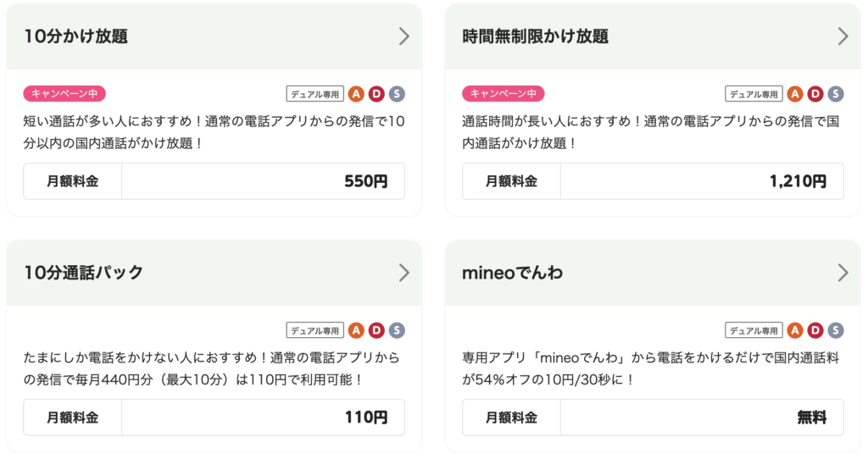868x459 pixels.
Task: Click the orange A icon in 10分かけ放題 card
Action: [356, 94]
